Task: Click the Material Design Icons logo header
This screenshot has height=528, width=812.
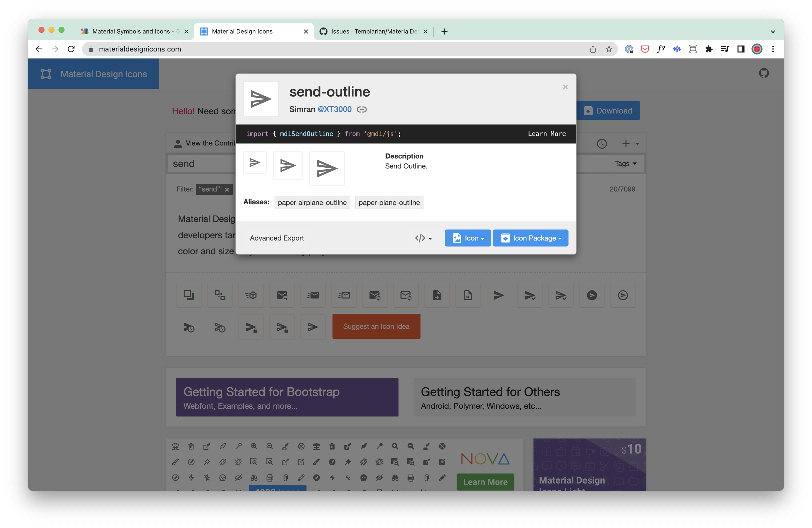Action: 93,74
